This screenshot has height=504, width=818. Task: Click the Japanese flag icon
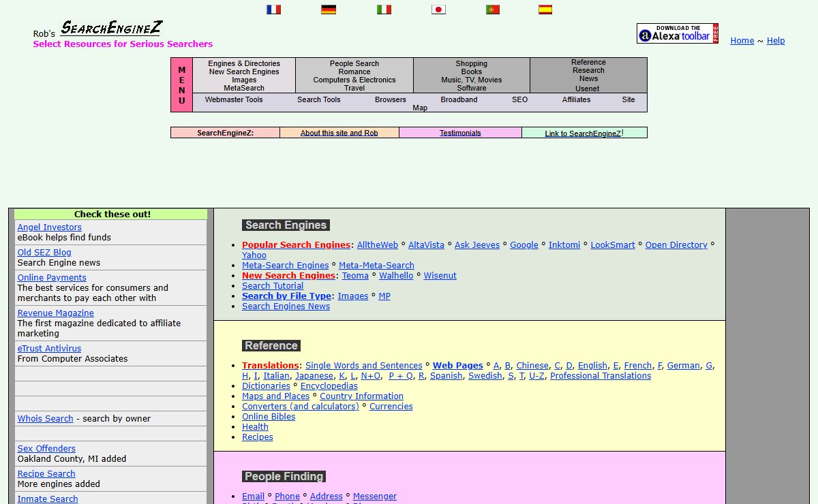click(438, 10)
